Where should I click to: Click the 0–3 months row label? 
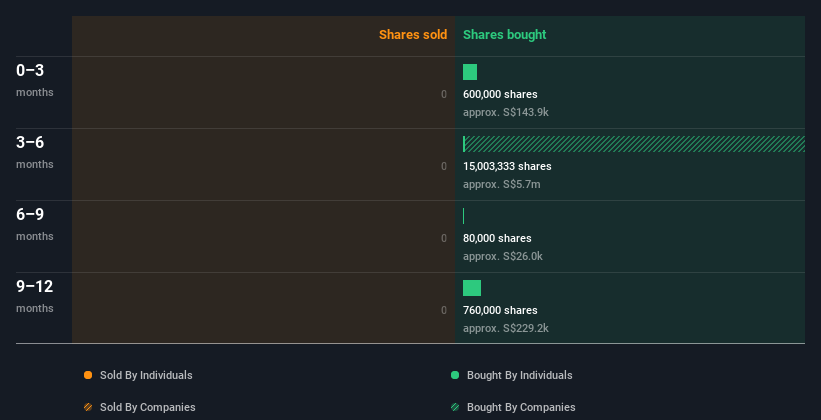pyautogui.click(x=35, y=80)
